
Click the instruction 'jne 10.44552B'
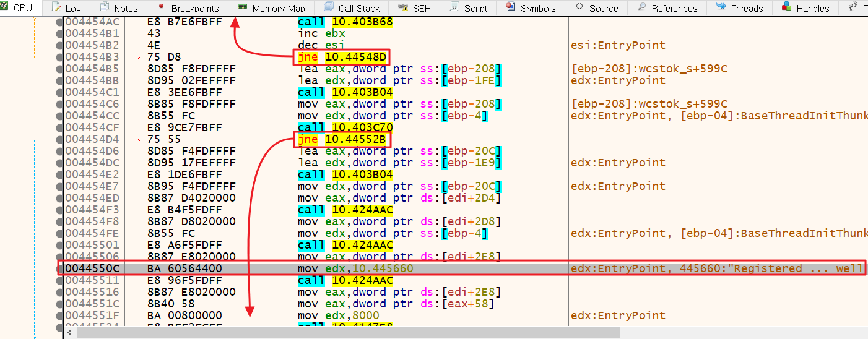tap(342, 139)
